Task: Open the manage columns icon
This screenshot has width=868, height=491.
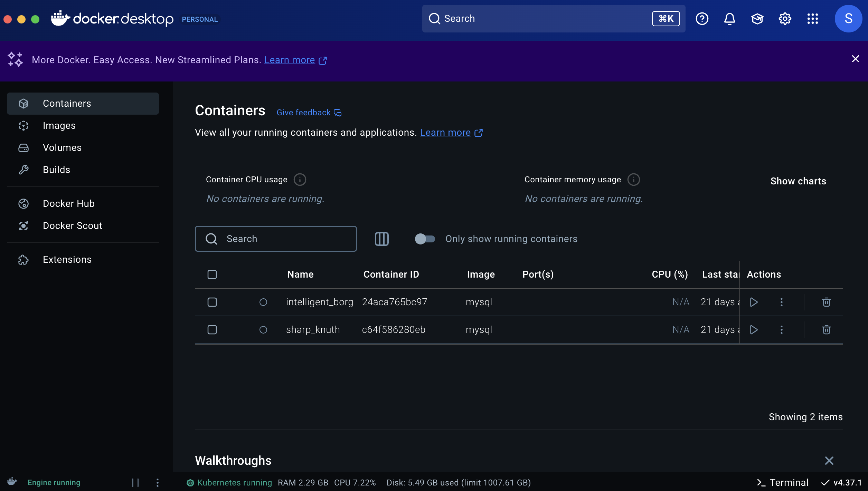Action: click(381, 239)
